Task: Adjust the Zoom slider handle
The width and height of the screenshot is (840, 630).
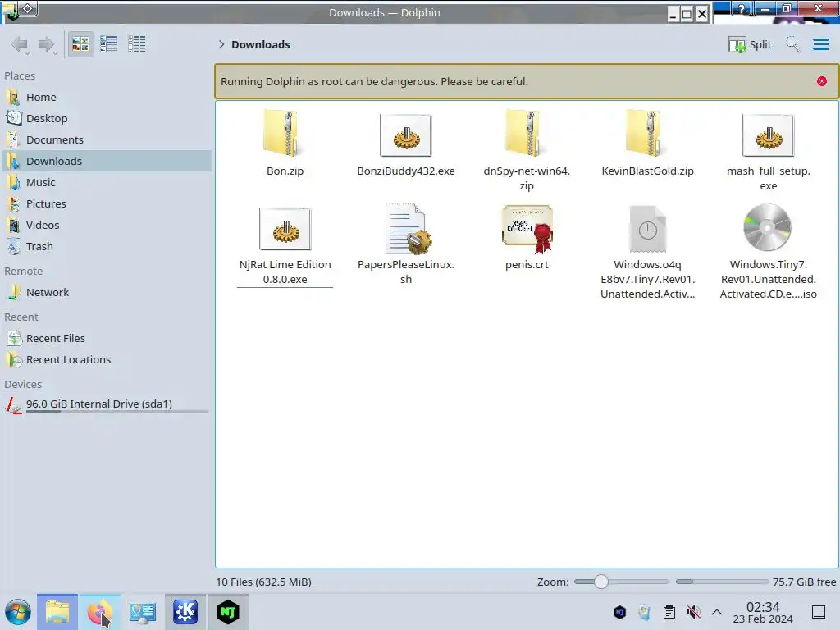Action: (601, 582)
